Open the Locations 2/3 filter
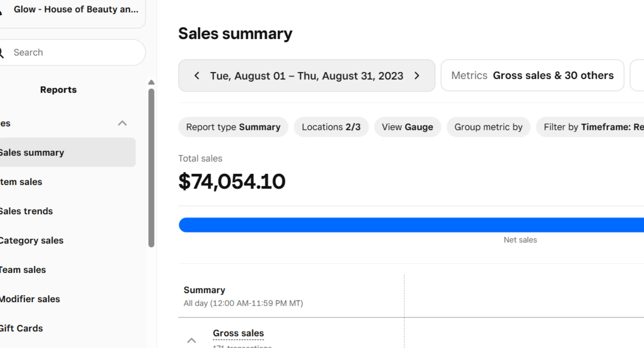Screen dimensions: 644x348 [331, 127]
